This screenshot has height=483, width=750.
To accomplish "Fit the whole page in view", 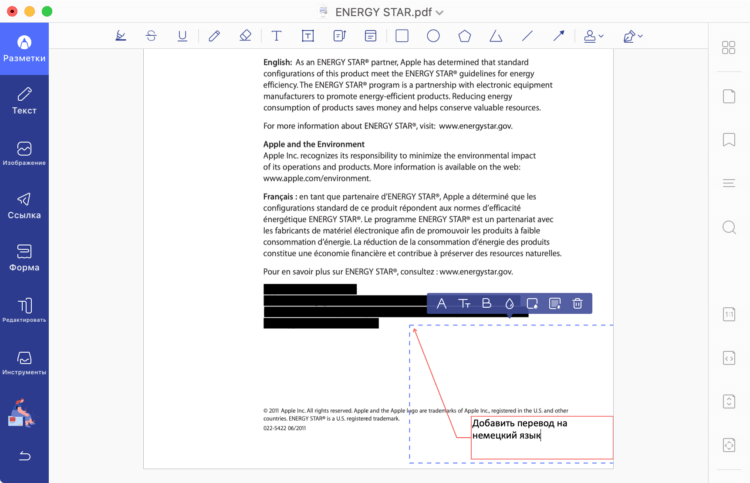I will coord(728,445).
